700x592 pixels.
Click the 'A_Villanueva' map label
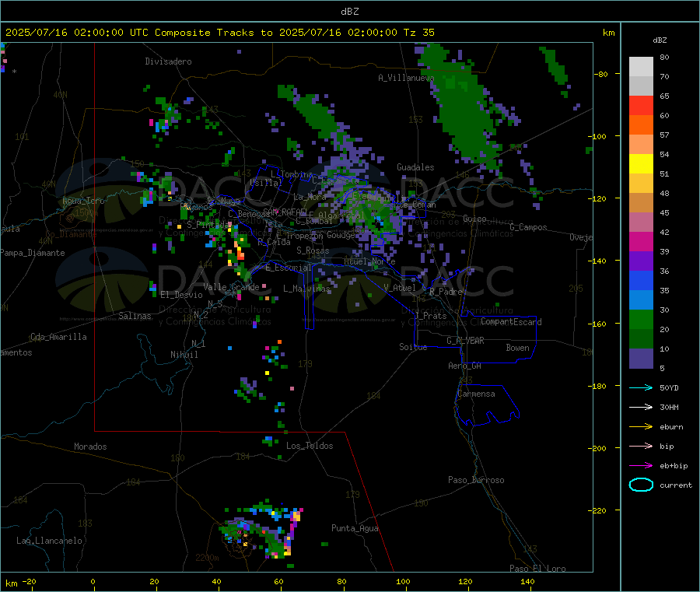(406, 78)
